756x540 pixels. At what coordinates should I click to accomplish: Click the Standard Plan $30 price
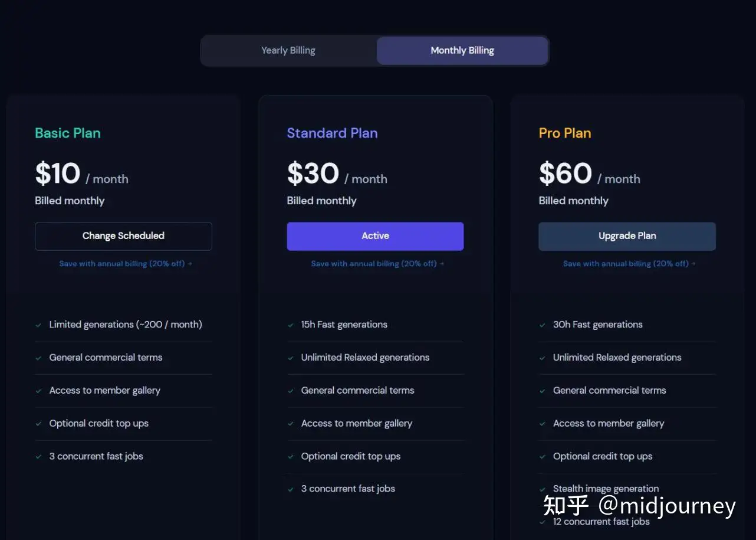pos(313,174)
